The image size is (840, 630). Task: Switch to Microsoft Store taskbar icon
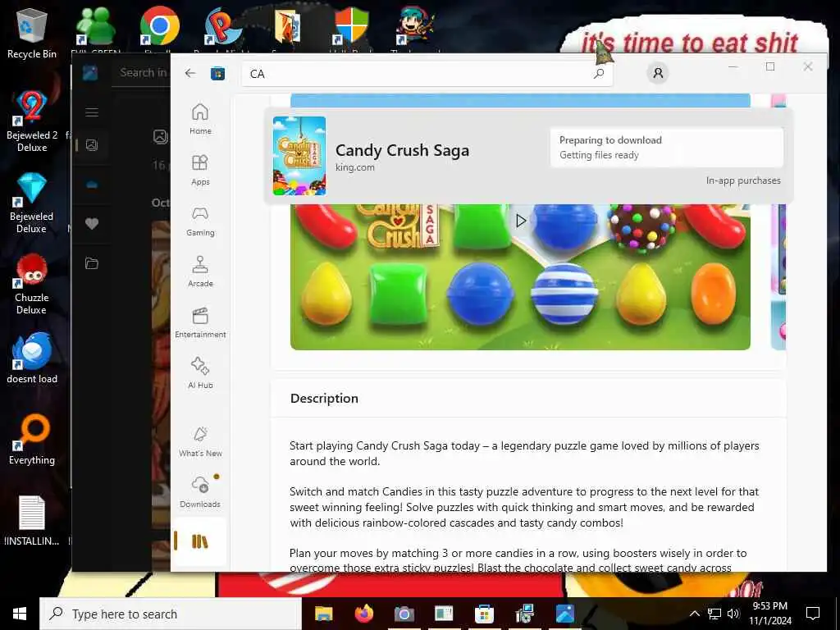pos(484,614)
